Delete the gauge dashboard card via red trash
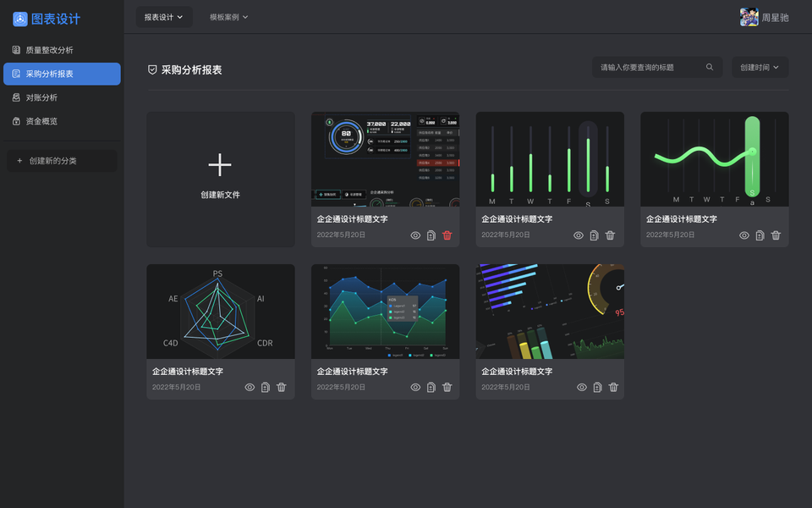 (447, 235)
